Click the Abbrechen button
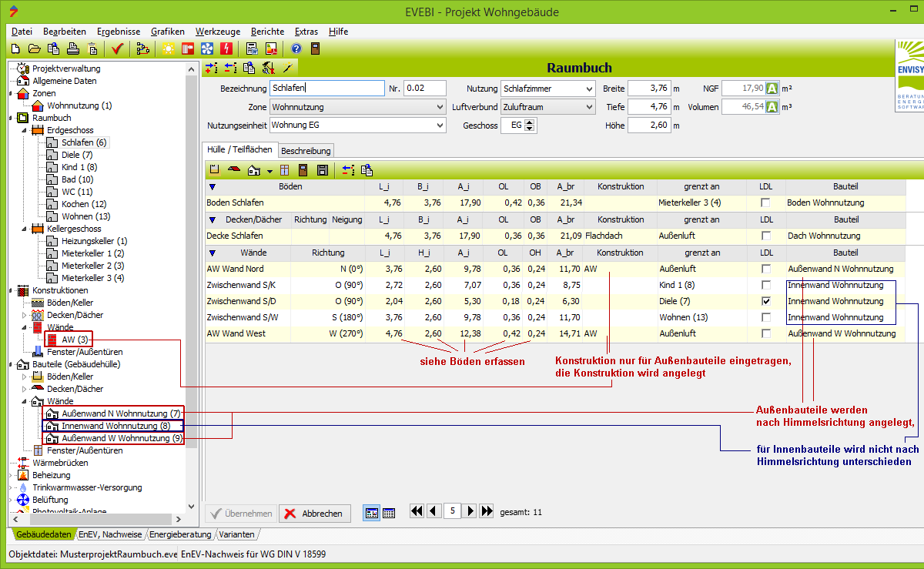The height and width of the screenshot is (569, 924). 314,514
